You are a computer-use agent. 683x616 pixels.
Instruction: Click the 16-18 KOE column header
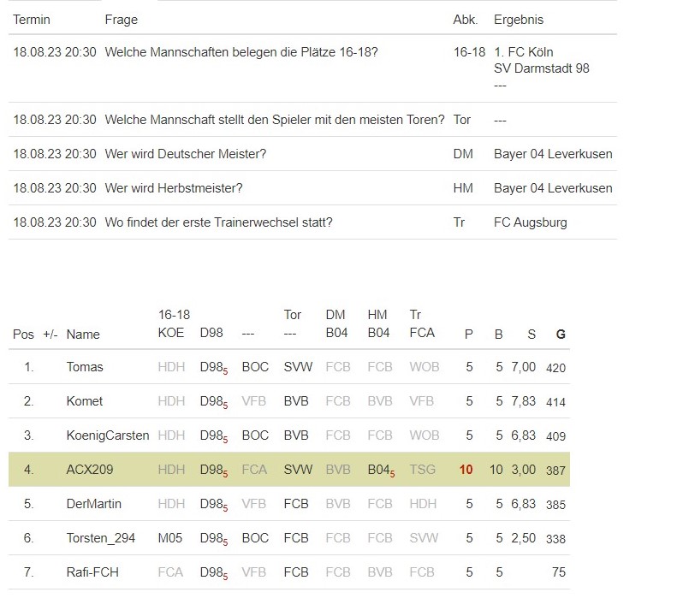(x=174, y=324)
